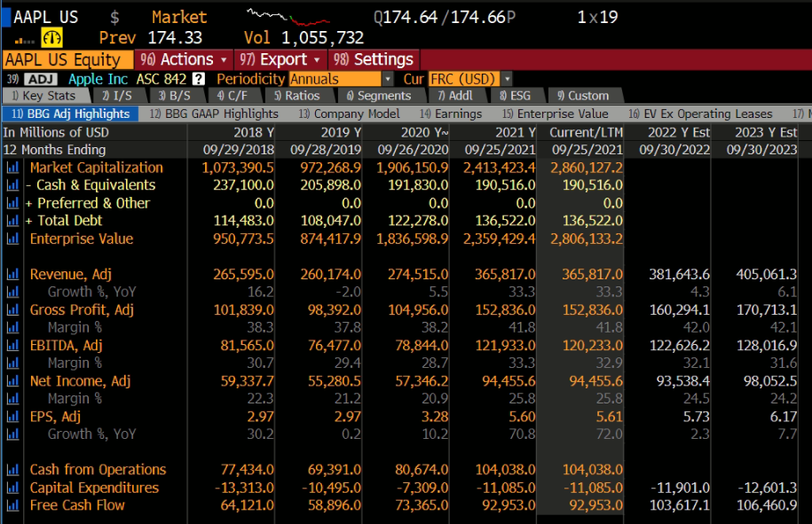Expand the Export menu
The width and height of the screenshot is (812, 524).
click(x=282, y=59)
